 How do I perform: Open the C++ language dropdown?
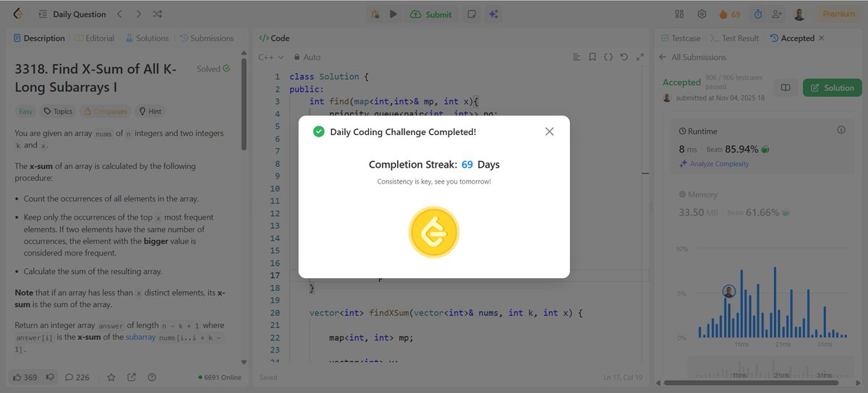pos(272,57)
